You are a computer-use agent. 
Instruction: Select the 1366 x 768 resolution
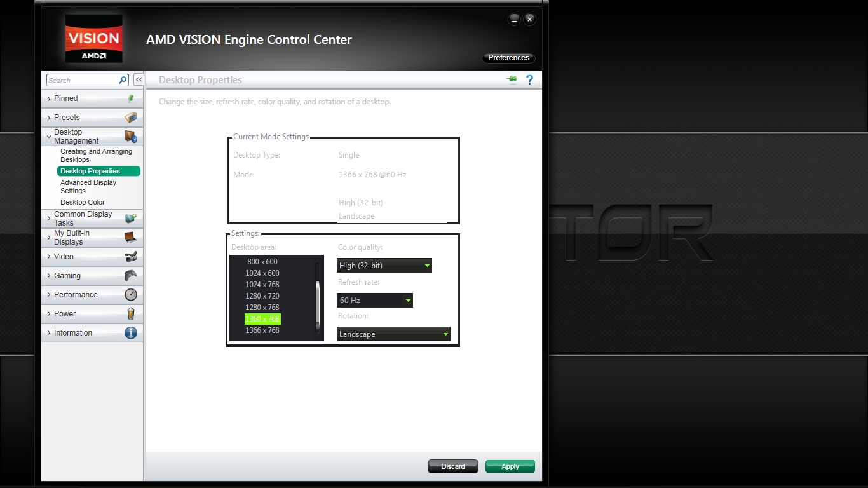coord(262,330)
